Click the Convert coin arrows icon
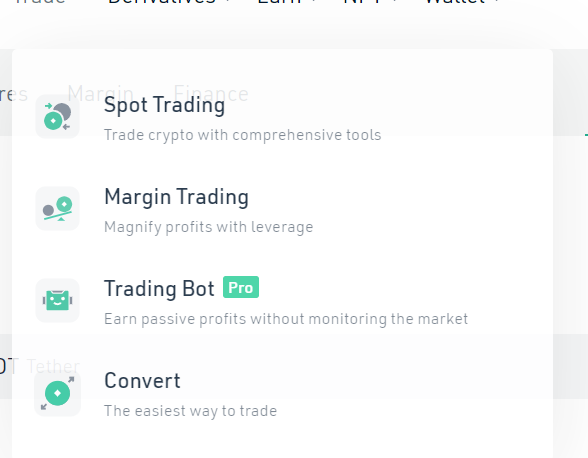588x458 pixels. click(57, 393)
